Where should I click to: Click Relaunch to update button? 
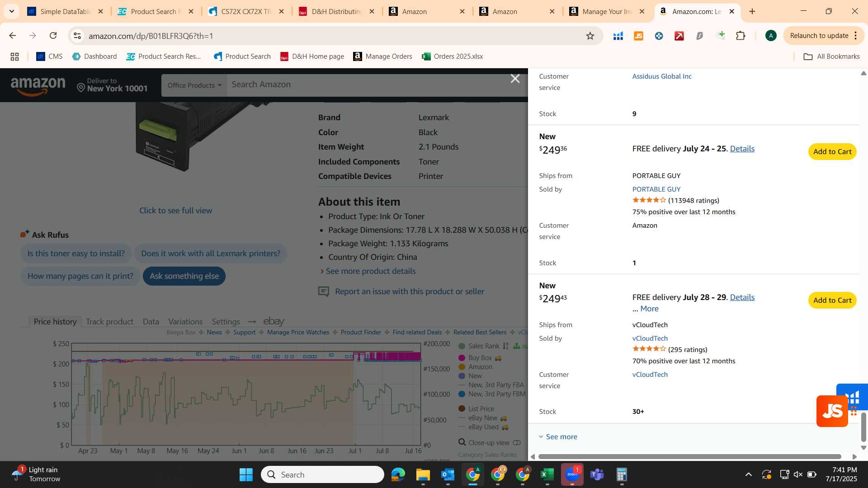tap(819, 36)
